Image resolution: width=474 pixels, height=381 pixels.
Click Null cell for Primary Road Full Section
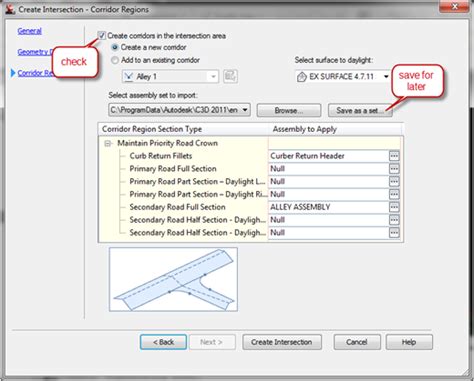pos(329,169)
